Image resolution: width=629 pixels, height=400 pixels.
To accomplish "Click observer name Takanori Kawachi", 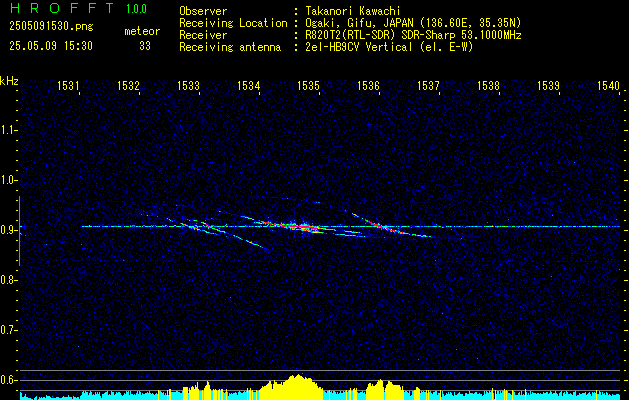I will coord(352,11).
